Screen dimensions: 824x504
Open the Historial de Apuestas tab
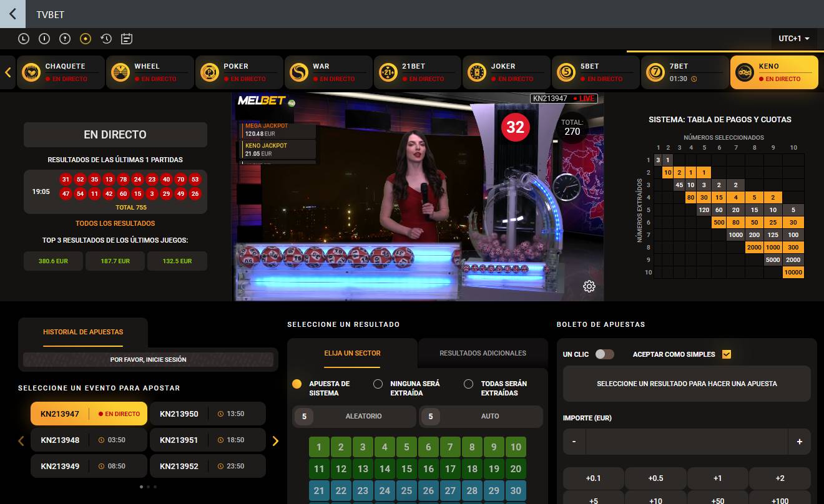(x=83, y=331)
